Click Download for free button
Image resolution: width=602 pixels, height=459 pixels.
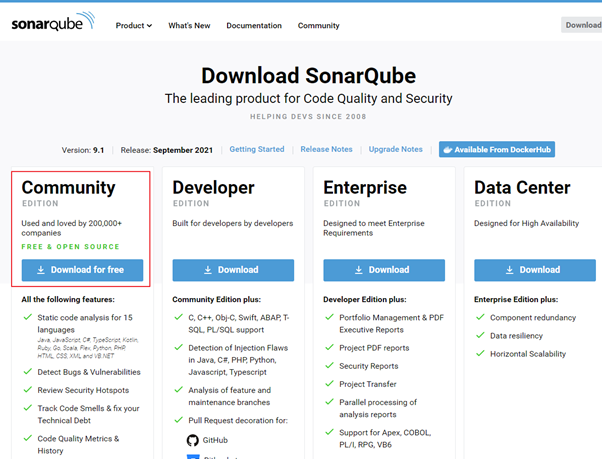coord(82,270)
